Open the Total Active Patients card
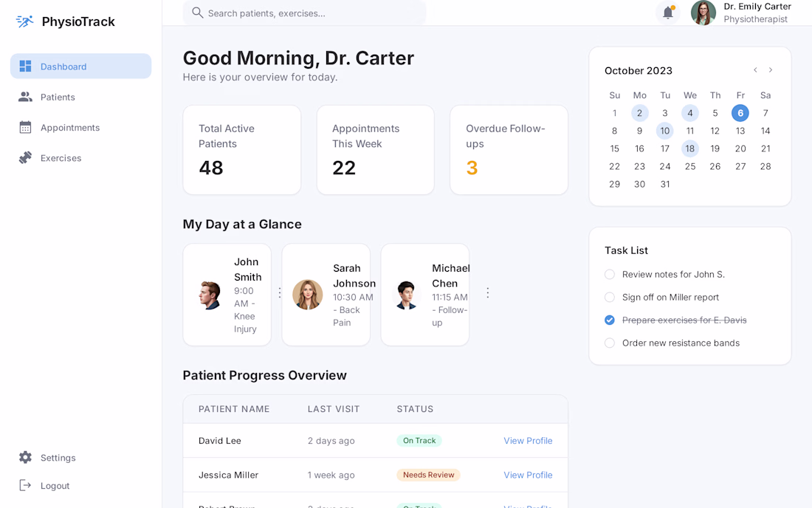The width and height of the screenshot is (812, 508). point(242,150)
